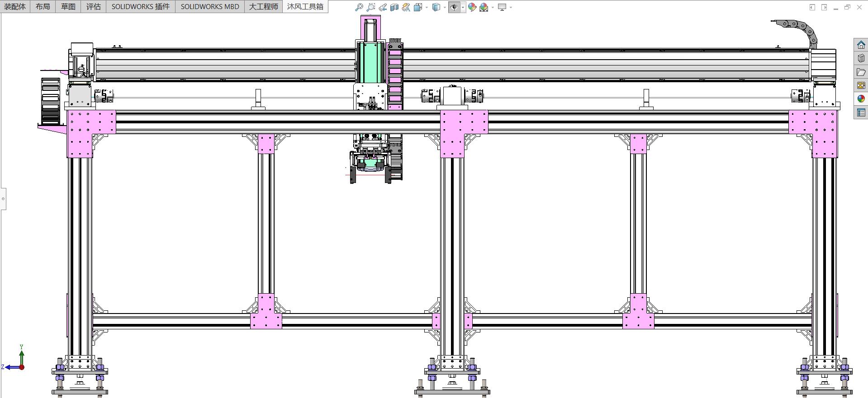The image size is (868, 398).
Task: Open the Appearances, Scenes and Decals tab
Action: (861, 99)
